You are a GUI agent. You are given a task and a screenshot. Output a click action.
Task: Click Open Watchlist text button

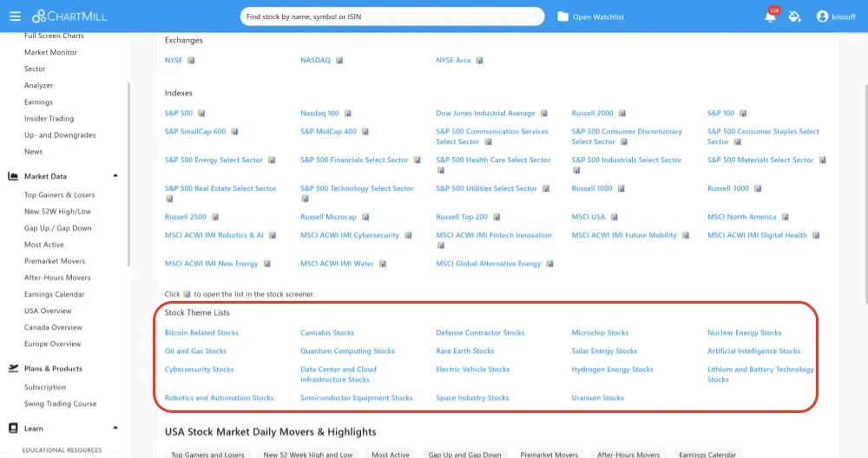click(x=598, y=17)
